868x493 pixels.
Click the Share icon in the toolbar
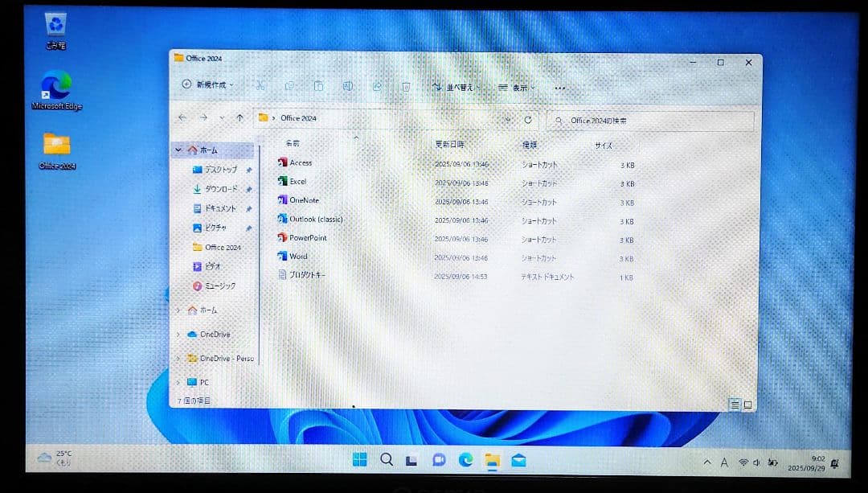click(x=376, y=86)
